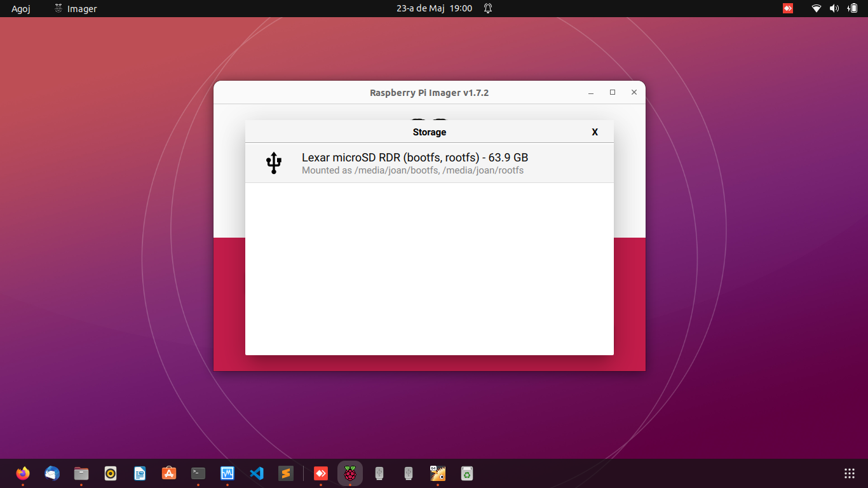868x488 pixels.
Task: Select the Lexar microSD RDR storage device
Action: (430, 163)
